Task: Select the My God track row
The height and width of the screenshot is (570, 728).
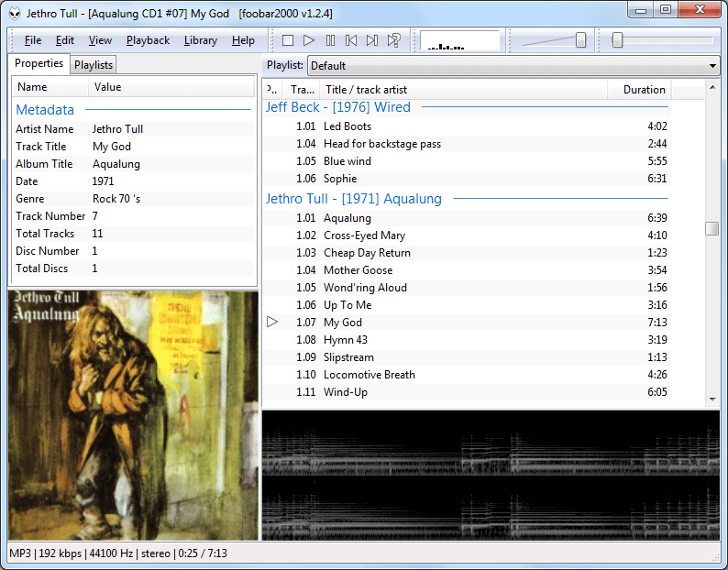Action: (x=467, y=323)
